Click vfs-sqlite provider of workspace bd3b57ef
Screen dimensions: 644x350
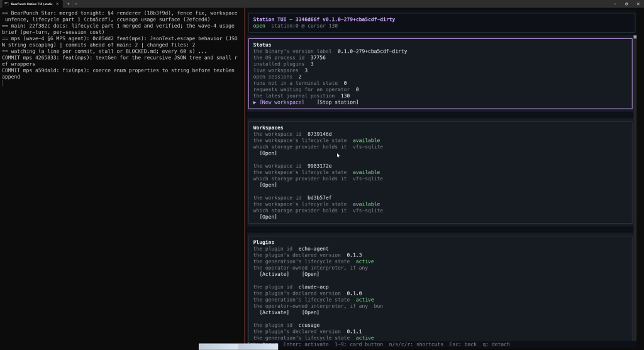368,211
